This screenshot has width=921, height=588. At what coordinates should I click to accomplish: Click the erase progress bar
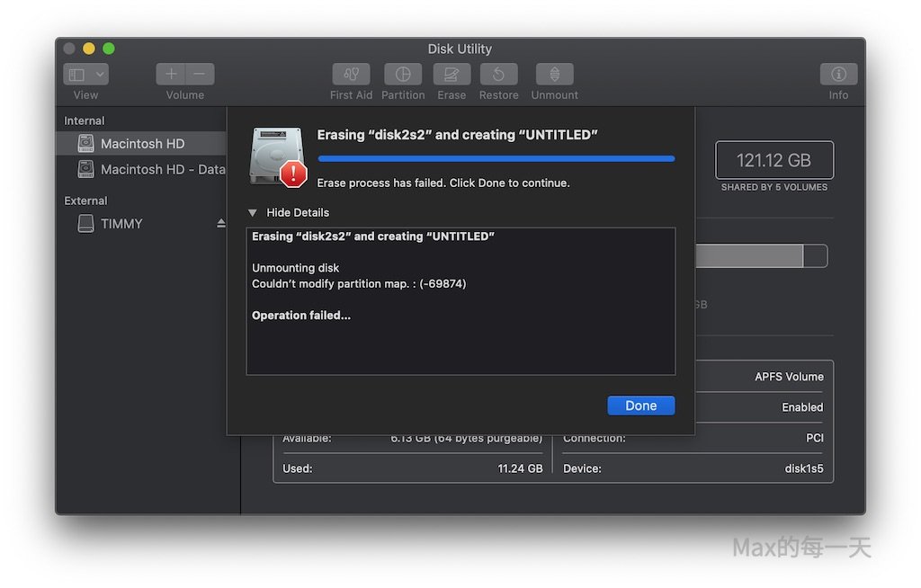pos(496,159)
